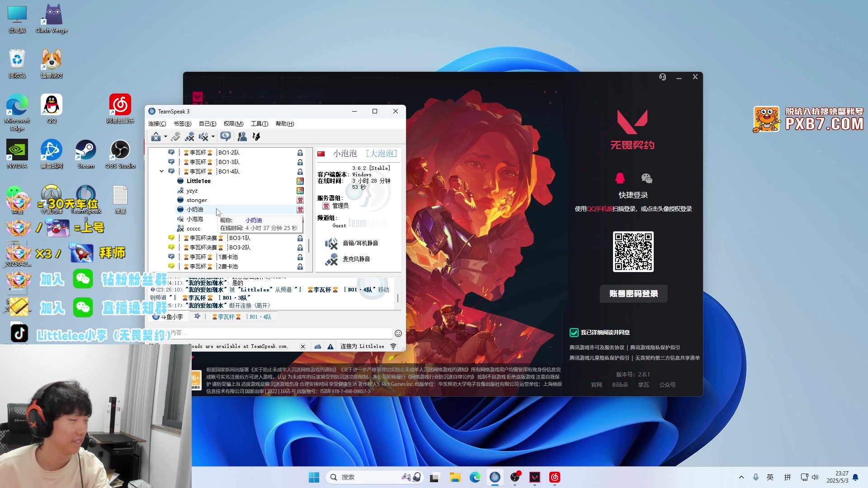Click Windows Start button on taskbar

(314, 477)
